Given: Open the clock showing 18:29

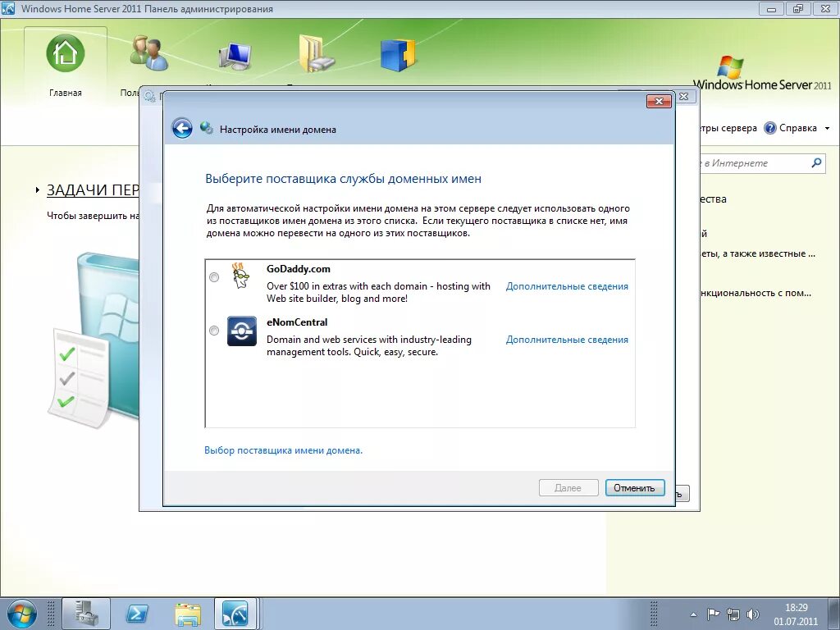Looking at the screenshot, I should 796,614.
